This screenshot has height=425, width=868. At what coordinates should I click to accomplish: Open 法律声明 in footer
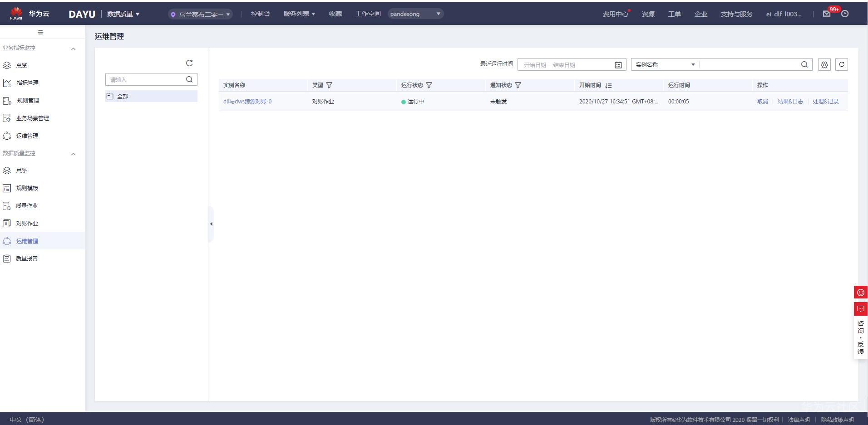pos(799,420)
